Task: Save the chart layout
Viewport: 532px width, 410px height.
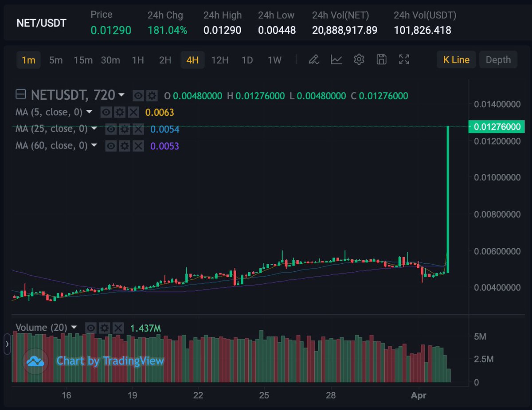Action: tap(381, 60)
